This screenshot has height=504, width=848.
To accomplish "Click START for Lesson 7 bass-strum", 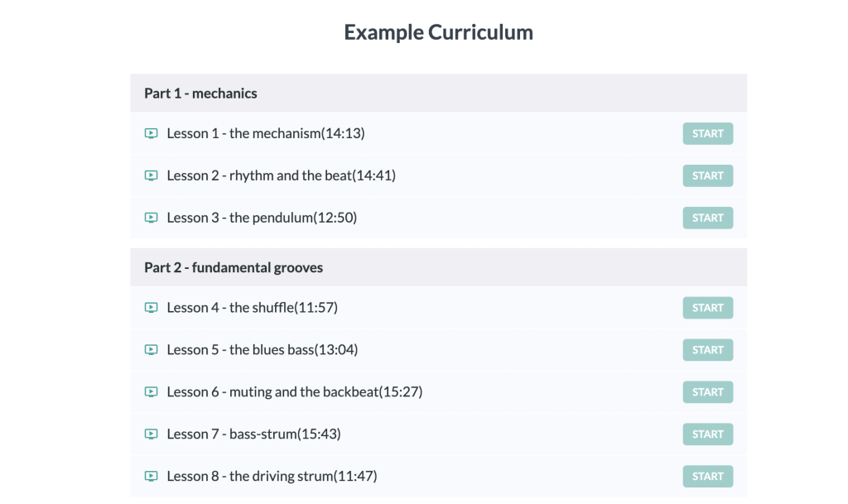I will (x=707, y=434).
